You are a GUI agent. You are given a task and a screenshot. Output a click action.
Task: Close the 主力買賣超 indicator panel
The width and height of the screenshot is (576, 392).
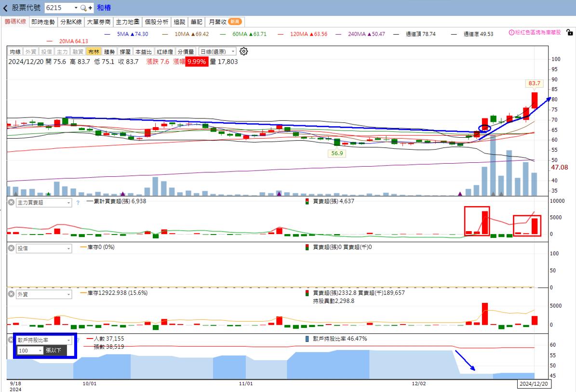coord(11,203)
